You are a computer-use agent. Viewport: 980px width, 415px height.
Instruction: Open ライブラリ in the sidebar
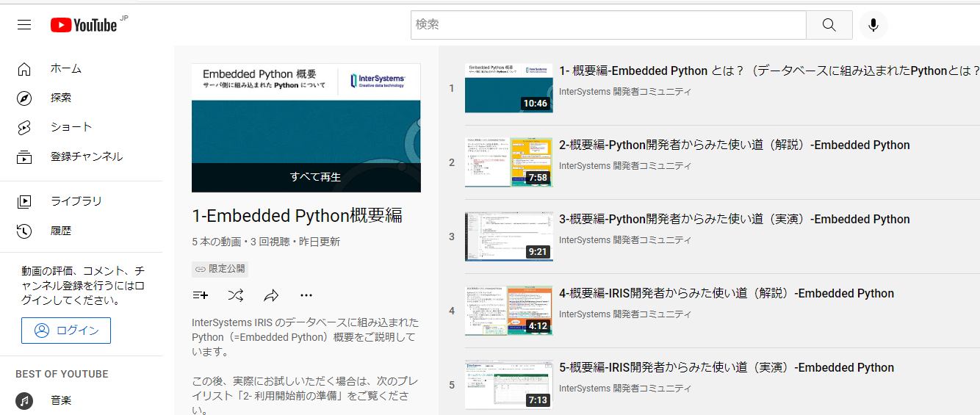(76, 201)
